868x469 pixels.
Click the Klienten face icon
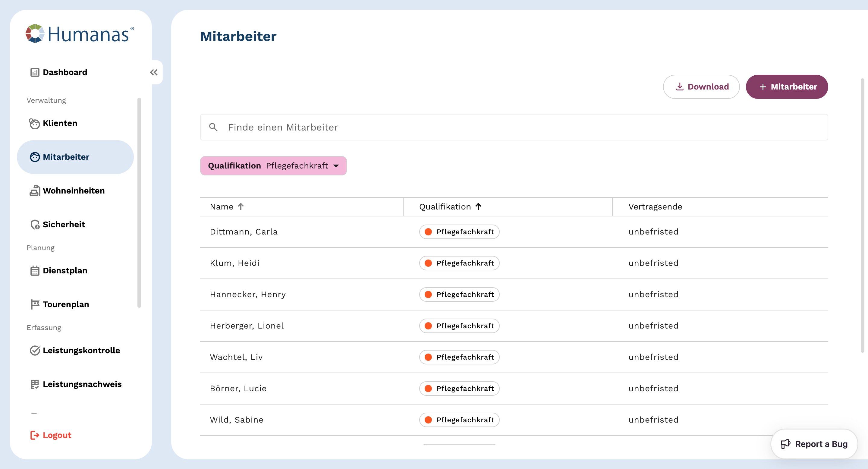pyautogui.click(x=34, y=124)
